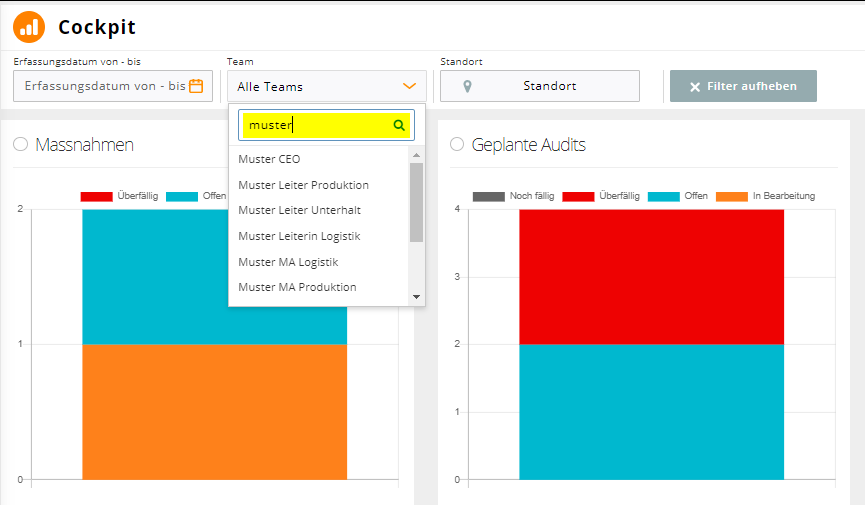Screen dimensions: 865x505
Task: Click the X icon on Filter aufheben
Action: (x=695, y=87)
